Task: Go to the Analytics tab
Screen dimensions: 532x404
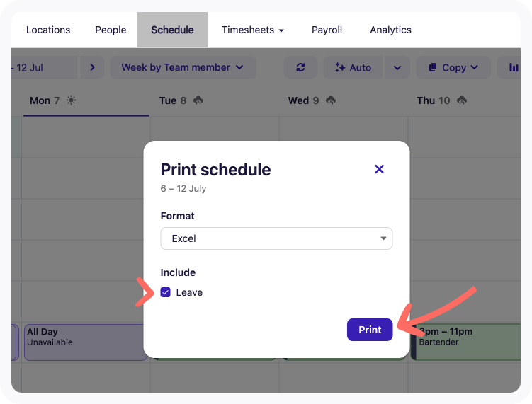Action: tap(390, 30)
